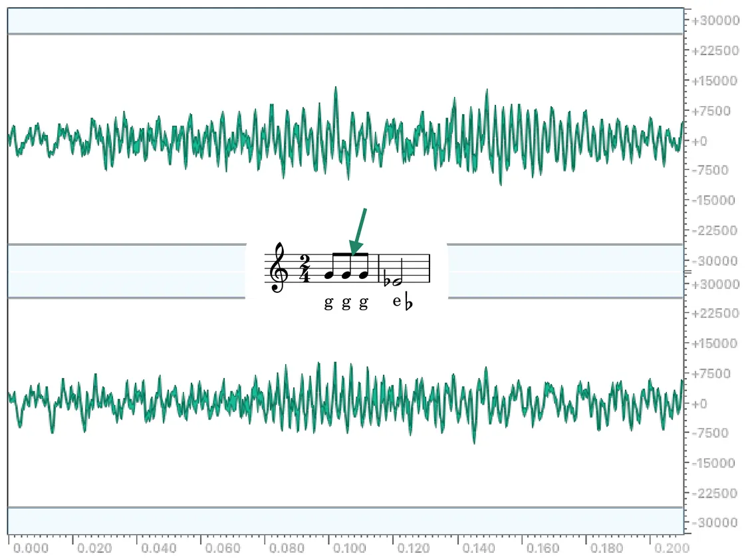Image resolution: width=746 pixels, height=560 pixels.
Task: Click the green arrow pointing at notes
Action: [x=358, y=231]
